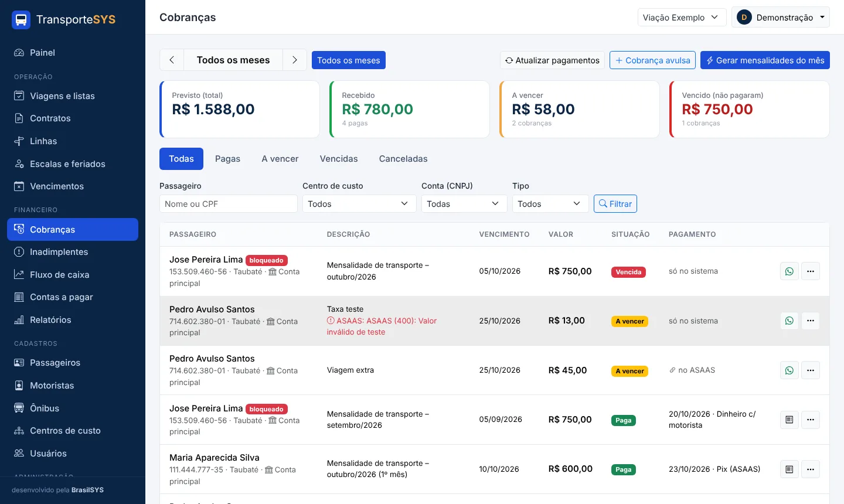Open Passageiros in sidebar
This screenshot has width=844, height=504.
[73, 363]
